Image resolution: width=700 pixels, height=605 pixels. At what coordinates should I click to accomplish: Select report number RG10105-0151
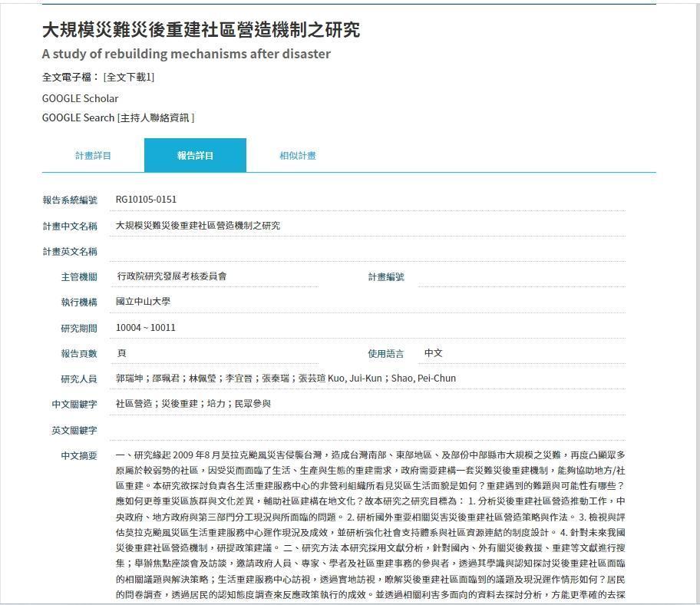point(146,199)
